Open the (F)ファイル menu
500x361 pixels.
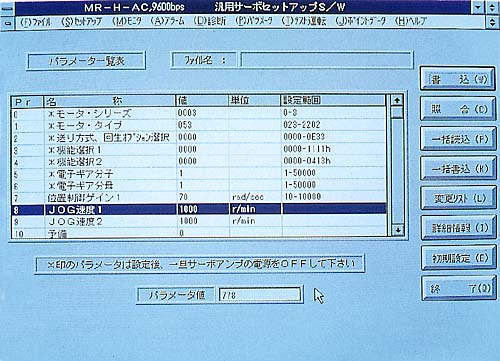click(35, 22)
